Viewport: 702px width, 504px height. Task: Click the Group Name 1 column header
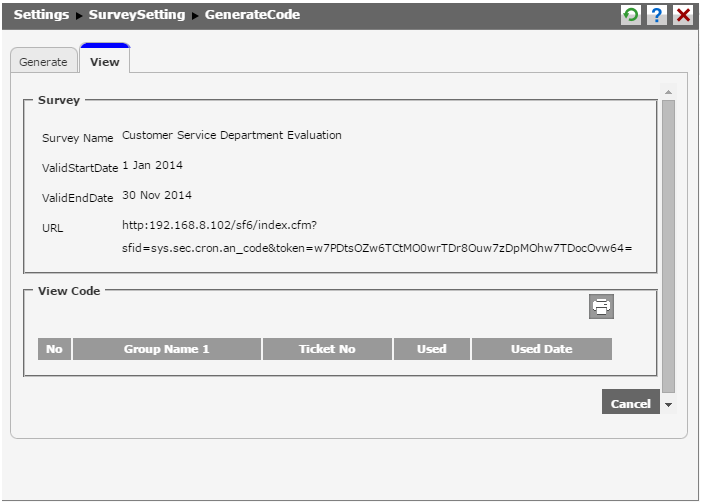pyautogui.click(x=167, y=349)
